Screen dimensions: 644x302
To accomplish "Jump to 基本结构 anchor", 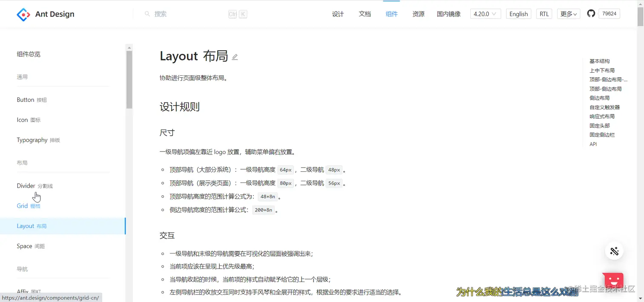I will click(599, 61).
